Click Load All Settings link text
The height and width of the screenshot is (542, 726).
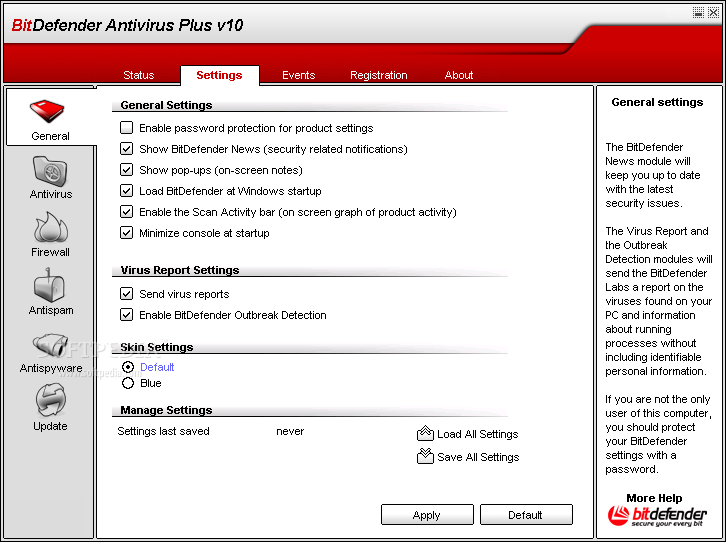477,434
